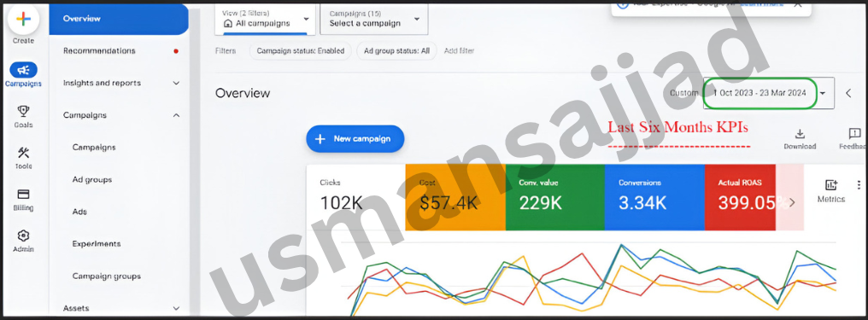Open Campaign groups in sidebar

pos(106,276)
